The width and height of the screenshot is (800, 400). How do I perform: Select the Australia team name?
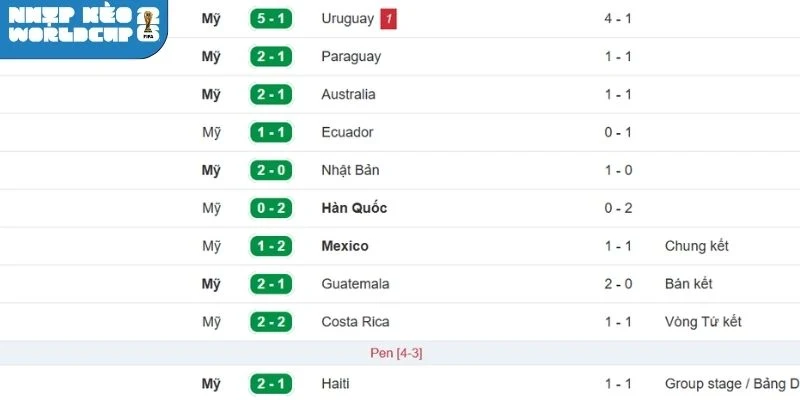point(349,95)
